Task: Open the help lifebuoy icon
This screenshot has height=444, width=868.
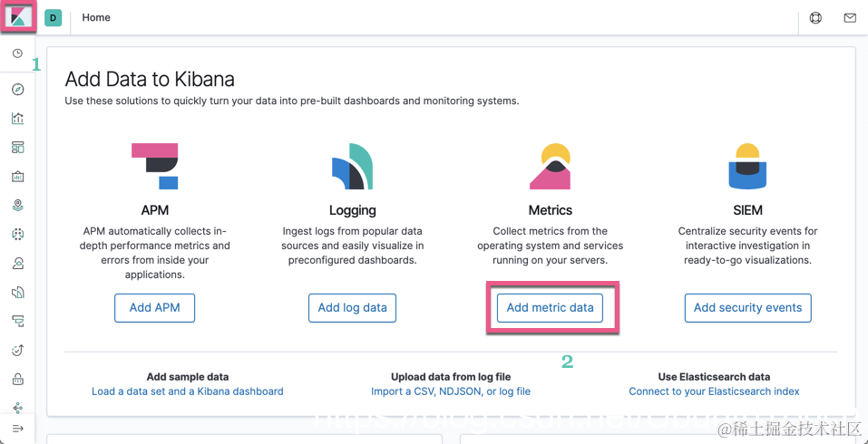Action: 815,17
